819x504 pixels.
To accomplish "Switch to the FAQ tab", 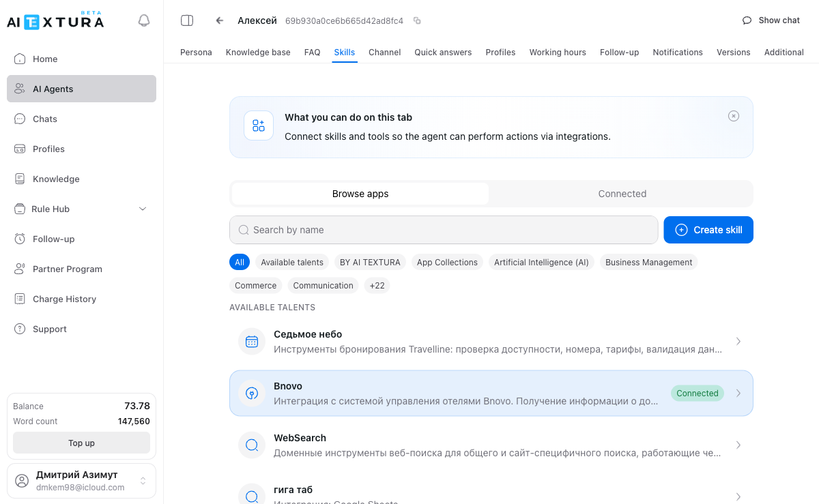I will click(313, 52).
